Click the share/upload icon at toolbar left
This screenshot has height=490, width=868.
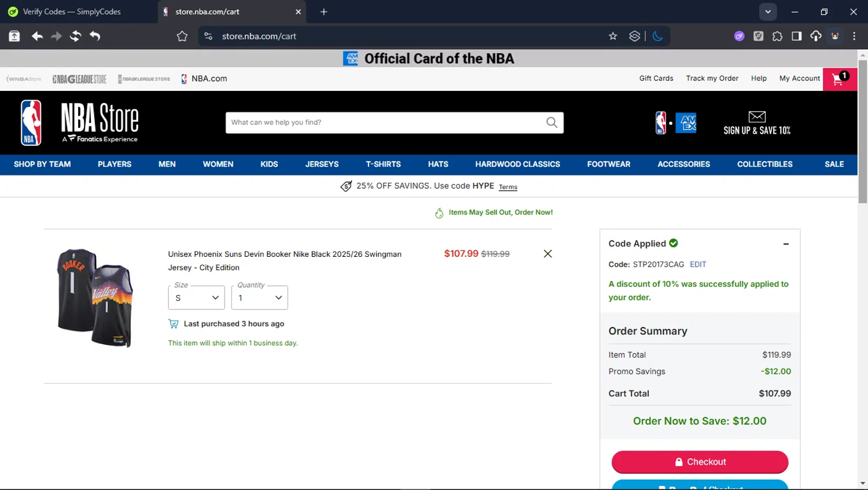14,36
